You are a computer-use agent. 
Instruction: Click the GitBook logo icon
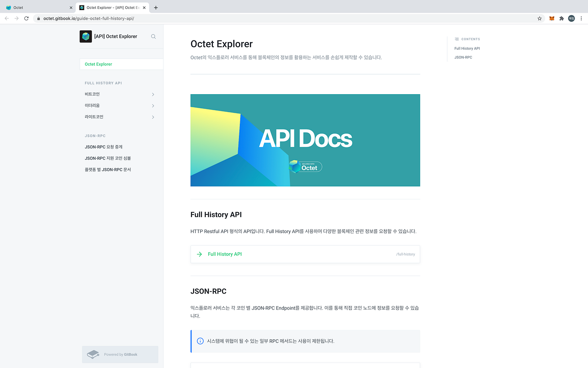click(93, 355)
